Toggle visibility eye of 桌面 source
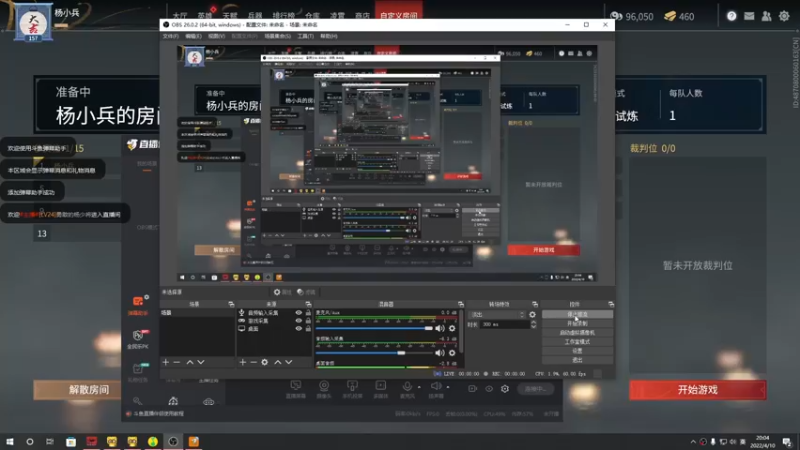Viewport: 800px width, 450px height. coord(298,329)
